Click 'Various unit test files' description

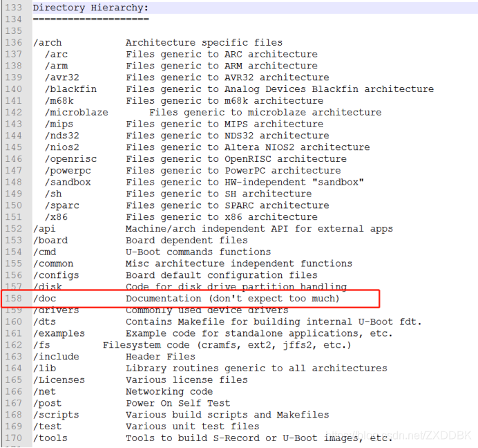(x=192, y=427)
